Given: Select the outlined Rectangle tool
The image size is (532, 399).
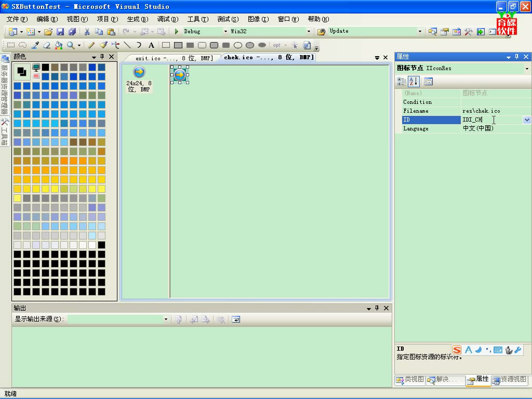Looking at the screenshot, I should coord(166,45).
